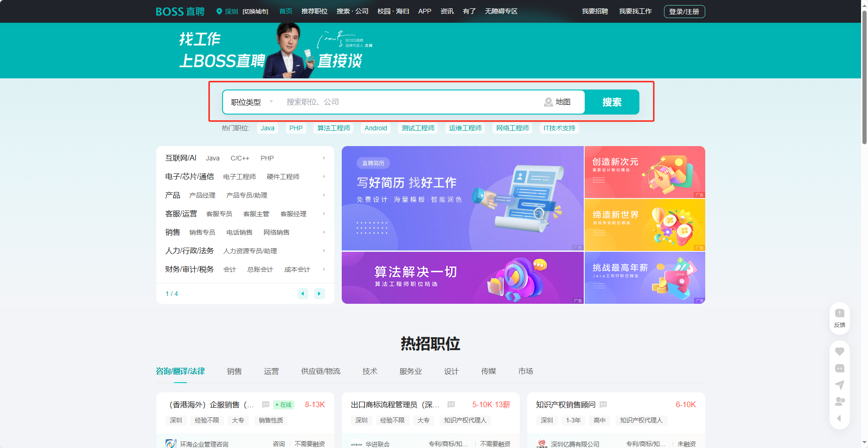Click 总账会计 in category list
The width and height of the screenshot is (868, 448).
point(260,269)
